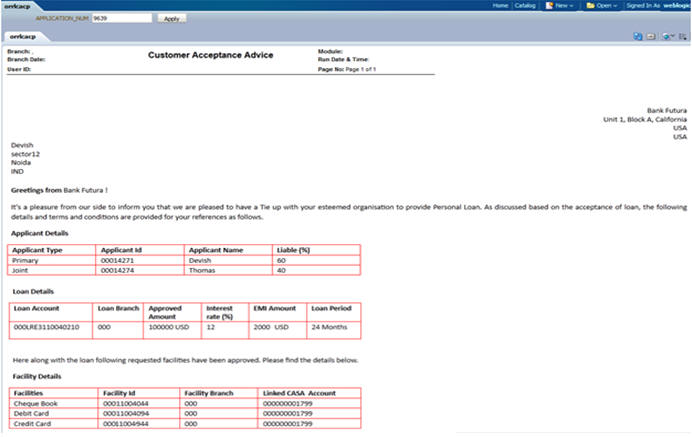Click facility id 00011004944
The width and height of the screenshot is (692, 437).
pyautogui.click(x=126, y=424)
